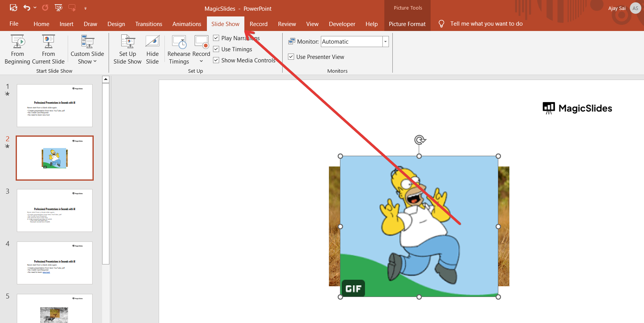644x323 pixels.
Task: Start slideshow with From Beginning icon
Action: pos(18,41)
